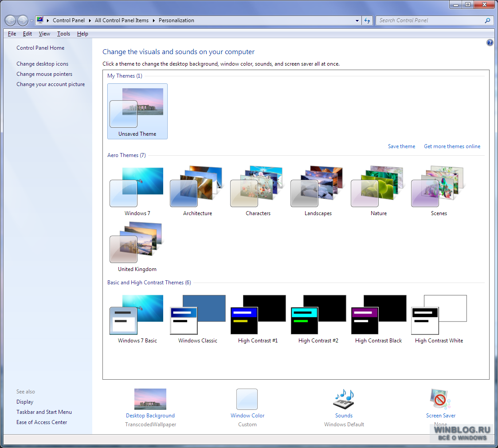Click the Screen Saver text link
The image size is (498, 448).
pyautogui.click(x=441, y=415)
